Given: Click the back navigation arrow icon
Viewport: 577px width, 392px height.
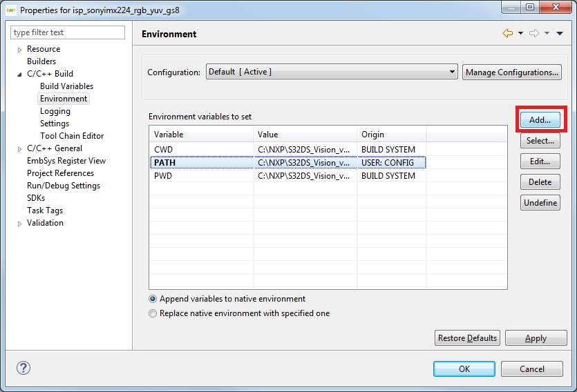Looking at the screenshot, I should (508, 33).
